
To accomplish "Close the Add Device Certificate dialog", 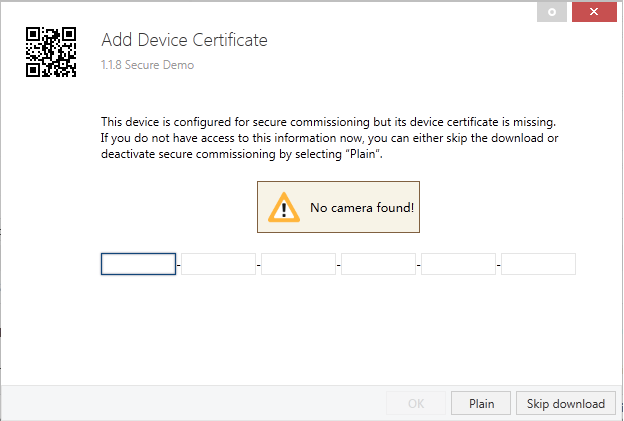I will click(x=594, y=12).
